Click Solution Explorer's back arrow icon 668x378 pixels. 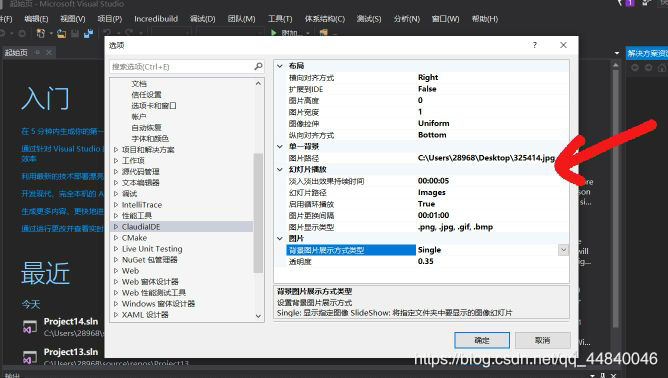tap(635, 68)
